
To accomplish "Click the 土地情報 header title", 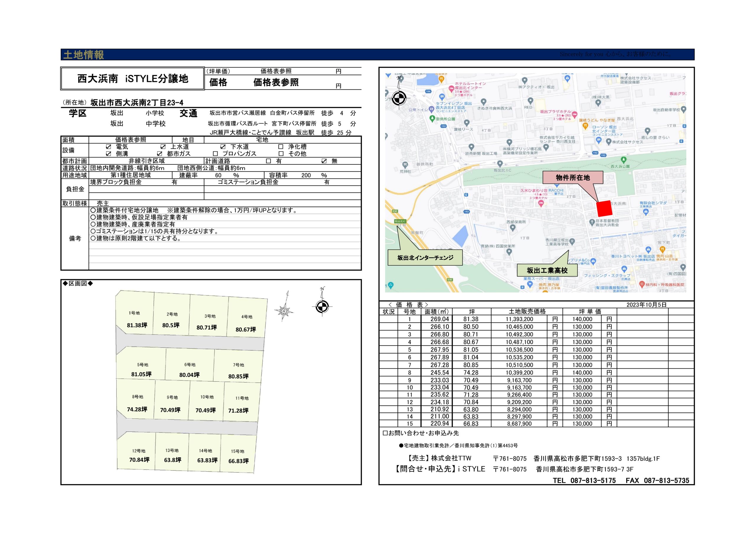I will [84, 55].
